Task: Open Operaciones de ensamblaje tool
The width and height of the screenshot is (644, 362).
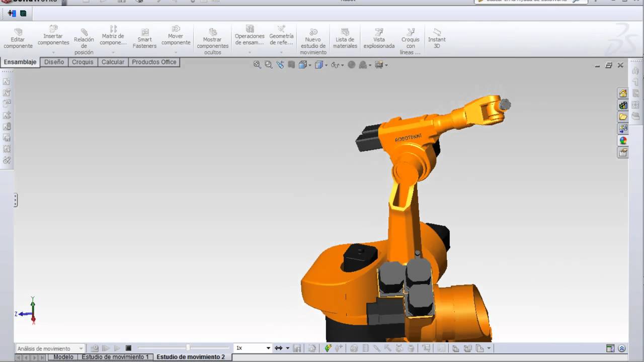Action: [x=250, y=36]
